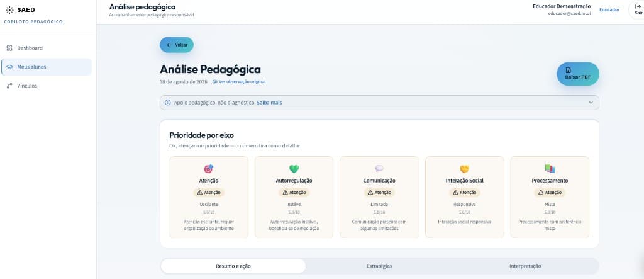644x279 pixels.
Task: Go back with the Voltar button
Action: click(x=177, y=45)
